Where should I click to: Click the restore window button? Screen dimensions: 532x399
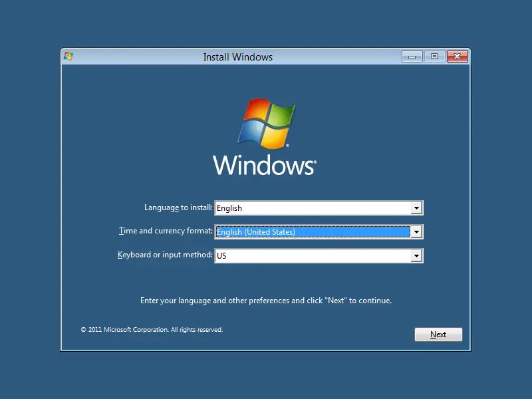pos(434,57)
